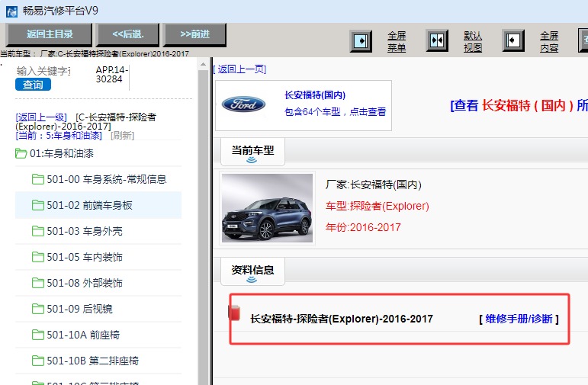Click the red book icon
This screenshot has height=385, width=588.
point(234,313)
